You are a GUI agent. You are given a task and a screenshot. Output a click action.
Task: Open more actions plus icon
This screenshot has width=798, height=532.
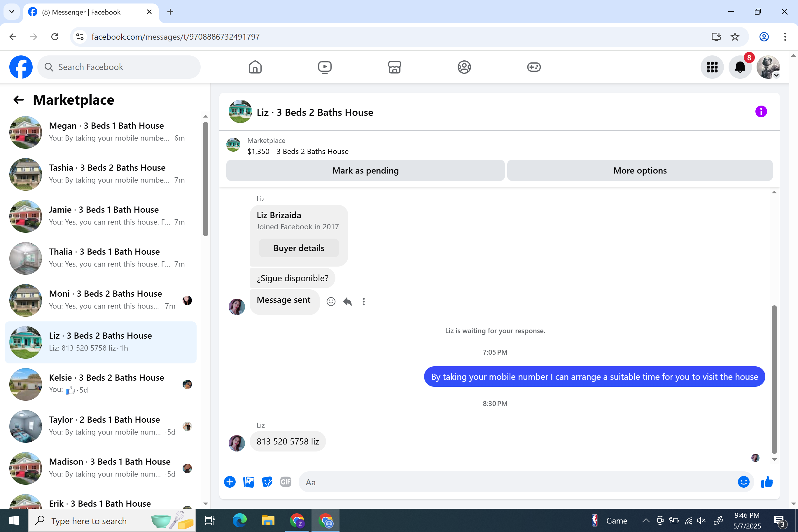[x=230, y=482]
